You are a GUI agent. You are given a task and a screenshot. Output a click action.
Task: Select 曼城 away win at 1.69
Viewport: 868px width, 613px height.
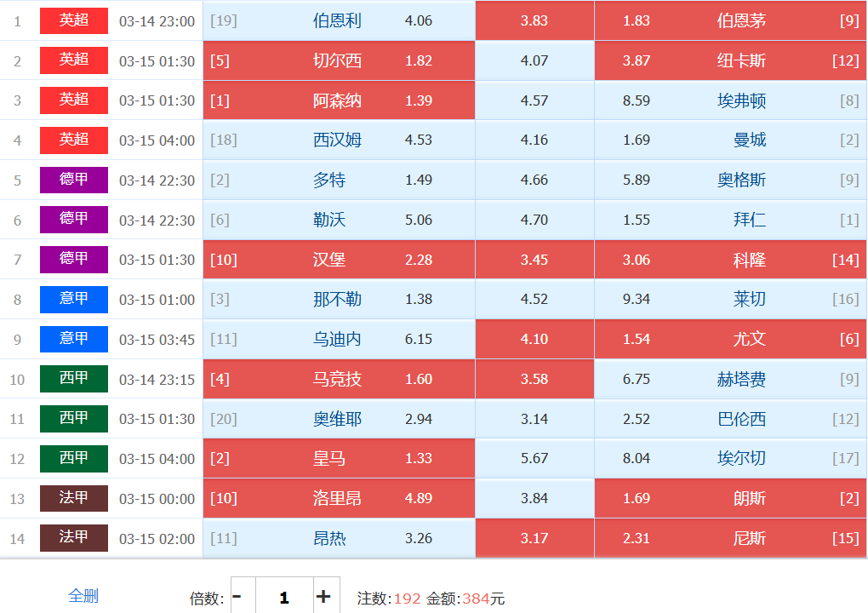coord(730,140)
